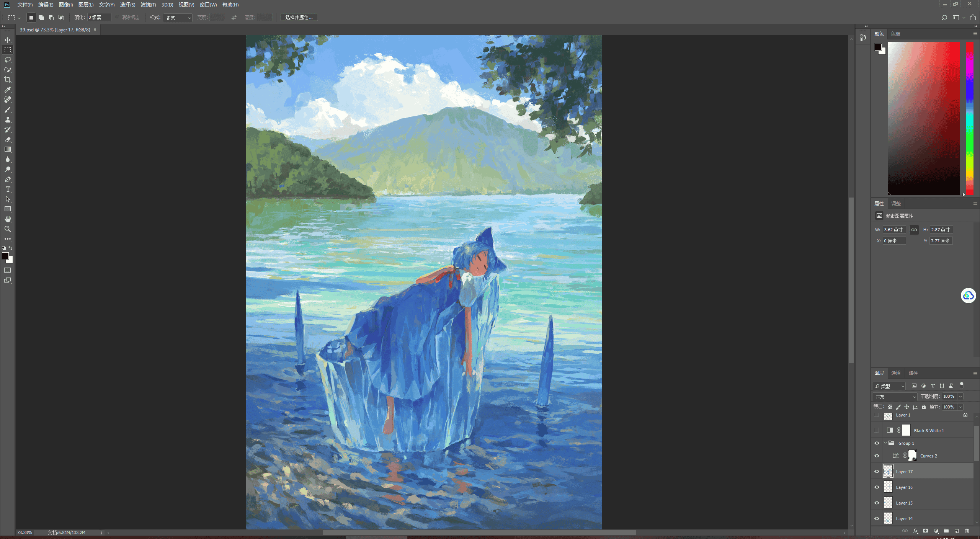Select the Layer 14 row

923,519
